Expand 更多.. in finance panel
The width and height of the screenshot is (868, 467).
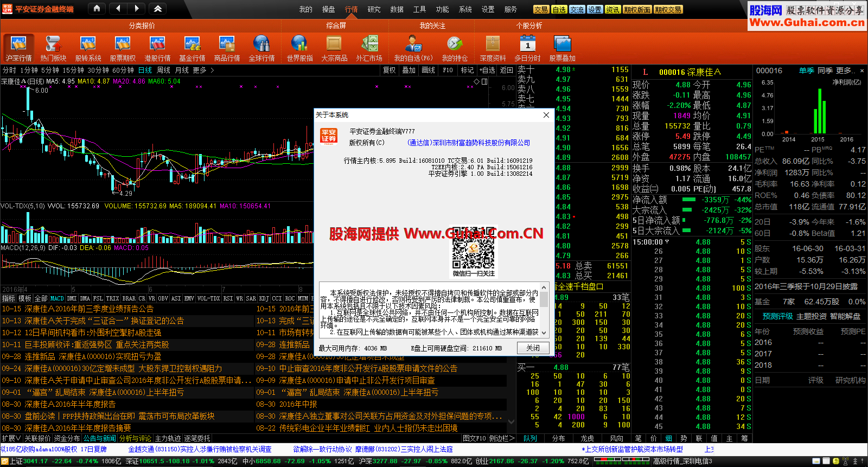pyautogui.click(x=846, y=71)
